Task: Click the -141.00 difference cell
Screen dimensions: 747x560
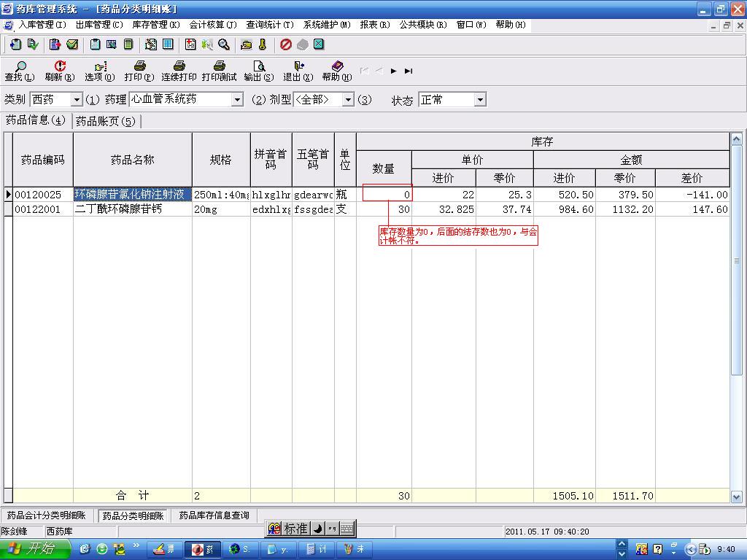Action: (692, 195)
